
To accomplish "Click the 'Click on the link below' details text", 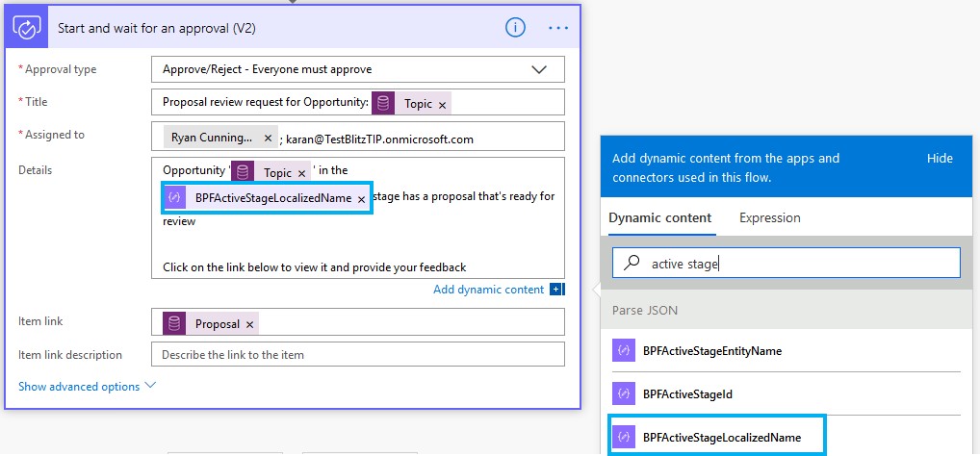I will tap(315, 267).
